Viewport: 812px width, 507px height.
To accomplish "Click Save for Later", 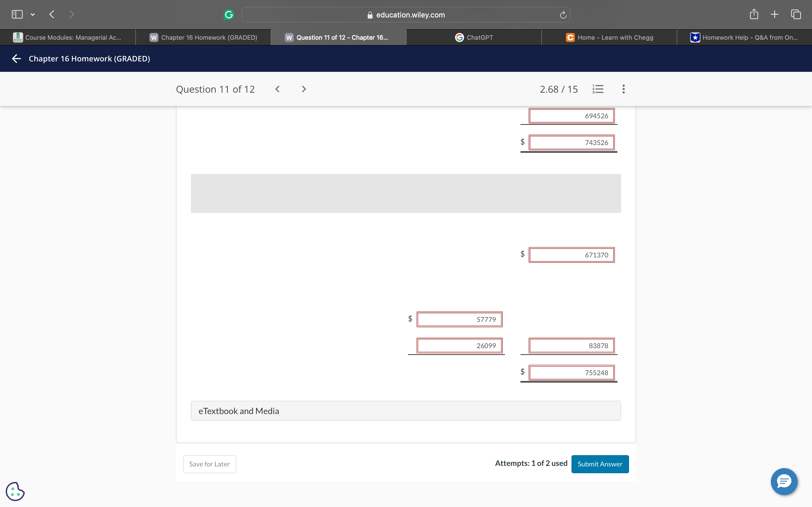I will 209,464.
